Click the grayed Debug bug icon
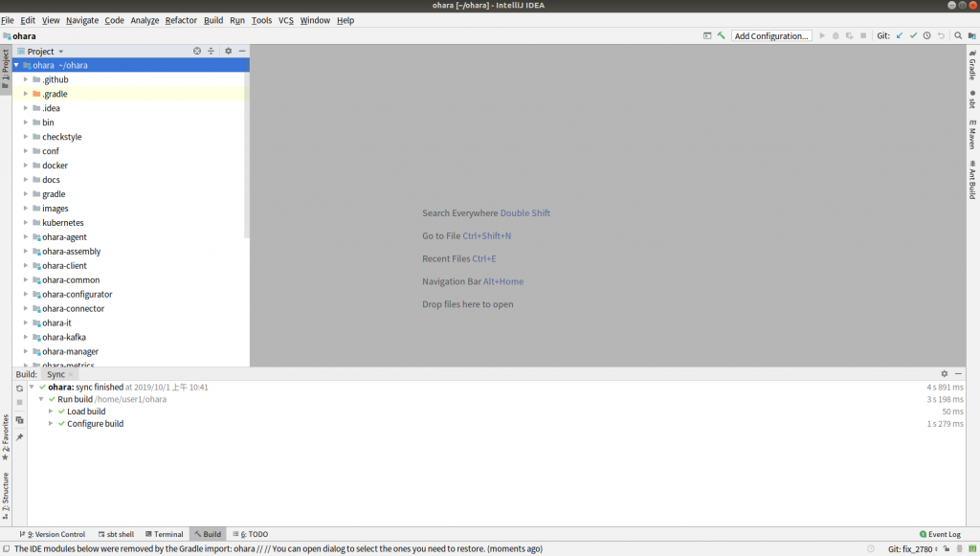Viewport: 980px width, 556px height. (835, 35)
